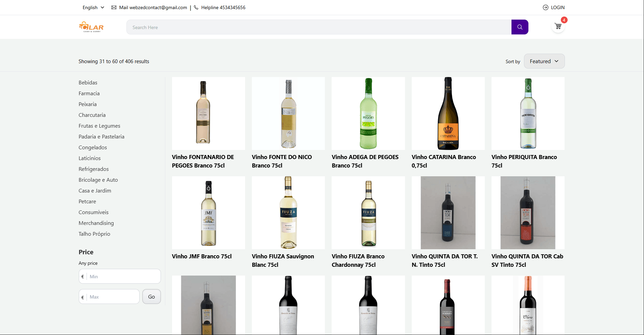Image resolution: width=644 pixels, height=335 pixels.
Task: Click the mail envelope icon
Action: click(x=114, y=7)
